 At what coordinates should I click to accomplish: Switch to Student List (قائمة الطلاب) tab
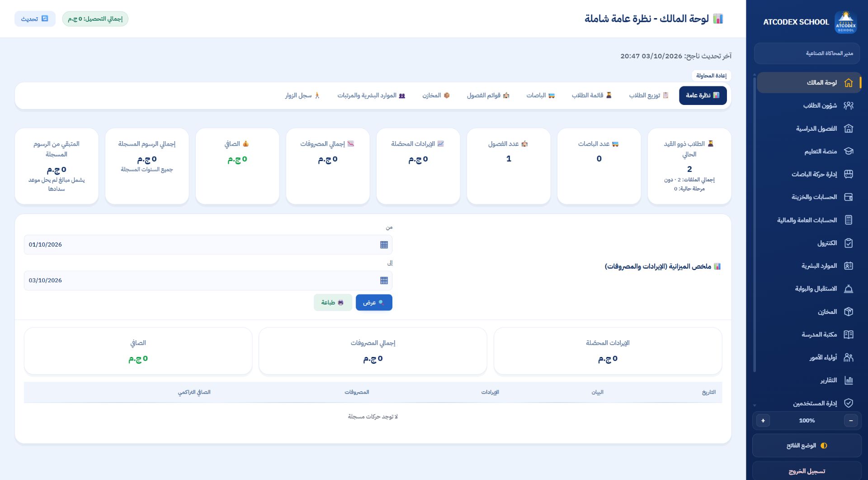click(592, 95)
